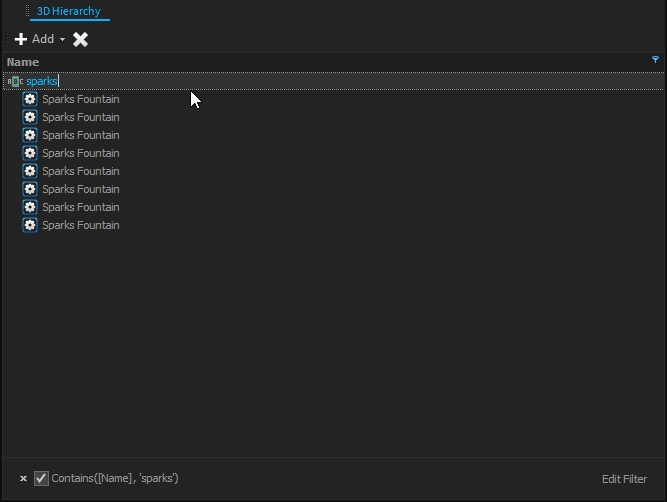Image resolution: width=667 pixels, height=502 pixels.
Task: Click the text-match icon left of 'sparks'
Action: (15, 81)
